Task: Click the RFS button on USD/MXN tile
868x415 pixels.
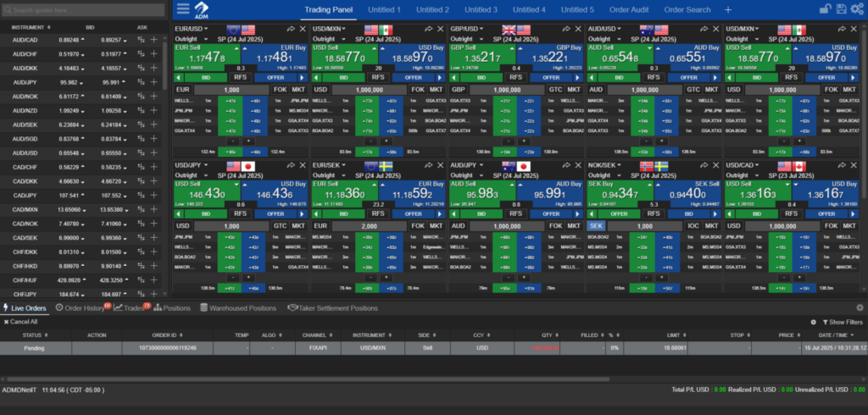Action: (378, 75)
